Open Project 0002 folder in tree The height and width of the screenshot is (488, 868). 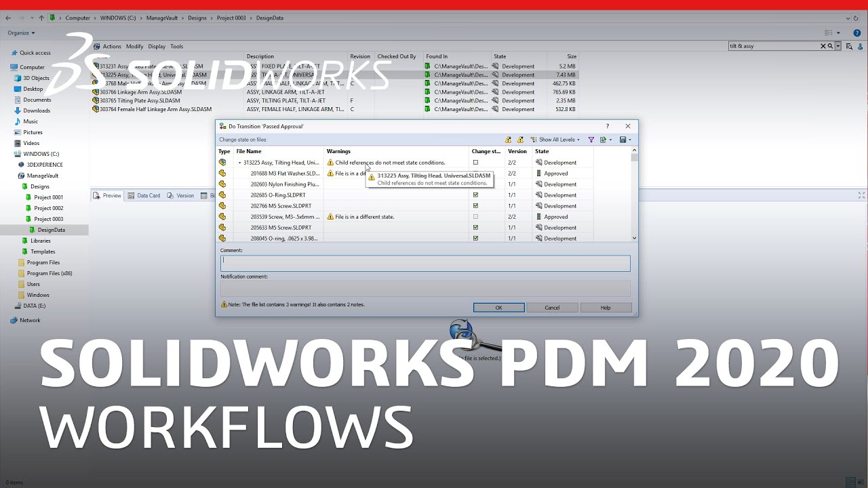[44, 208]
